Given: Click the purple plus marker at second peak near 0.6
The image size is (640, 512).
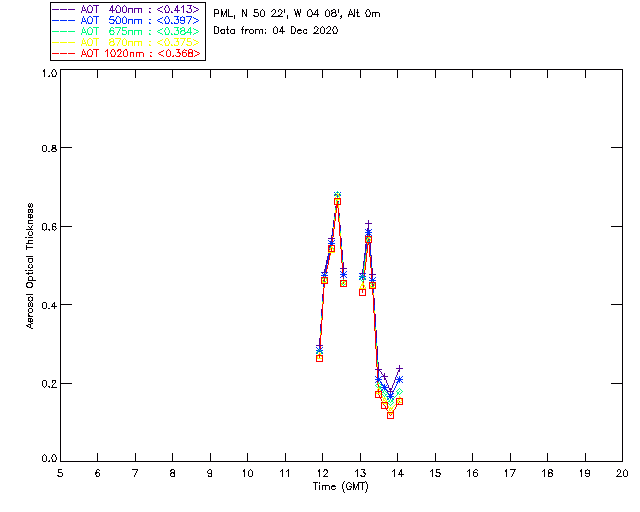Looking at the screenshot, I should coord(368,224).
